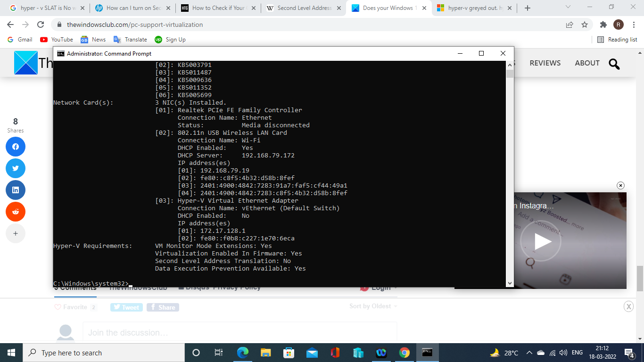Close the 'Does your Windows' tab
644x362 pixels.
(x=424, y=8)
